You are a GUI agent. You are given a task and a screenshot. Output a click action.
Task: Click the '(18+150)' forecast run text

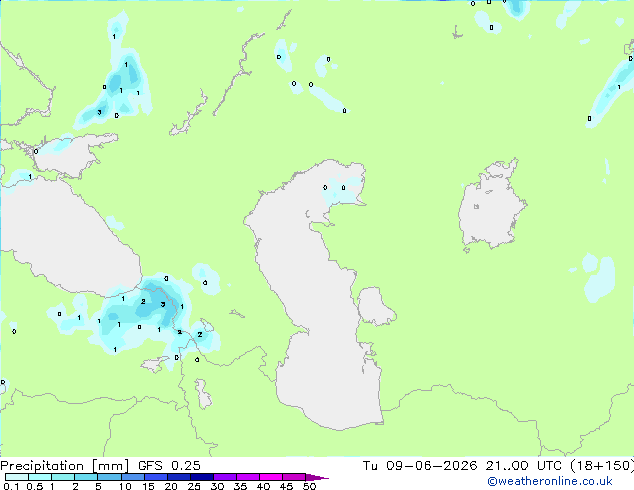click(602, 465)
